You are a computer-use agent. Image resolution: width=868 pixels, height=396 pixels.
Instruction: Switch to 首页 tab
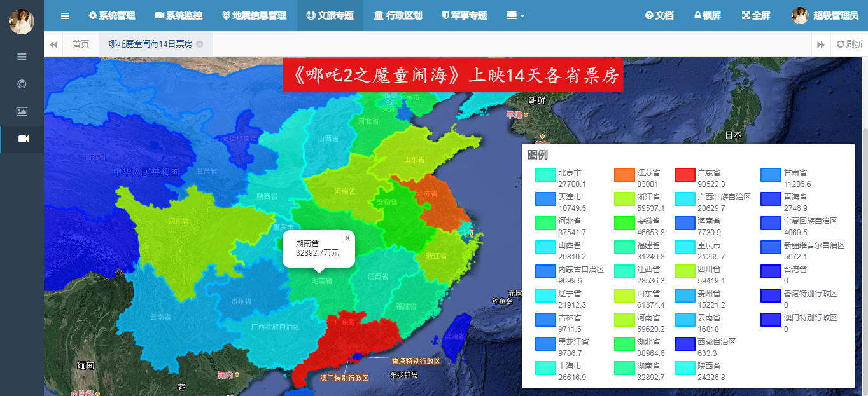(x=81, y=44)
